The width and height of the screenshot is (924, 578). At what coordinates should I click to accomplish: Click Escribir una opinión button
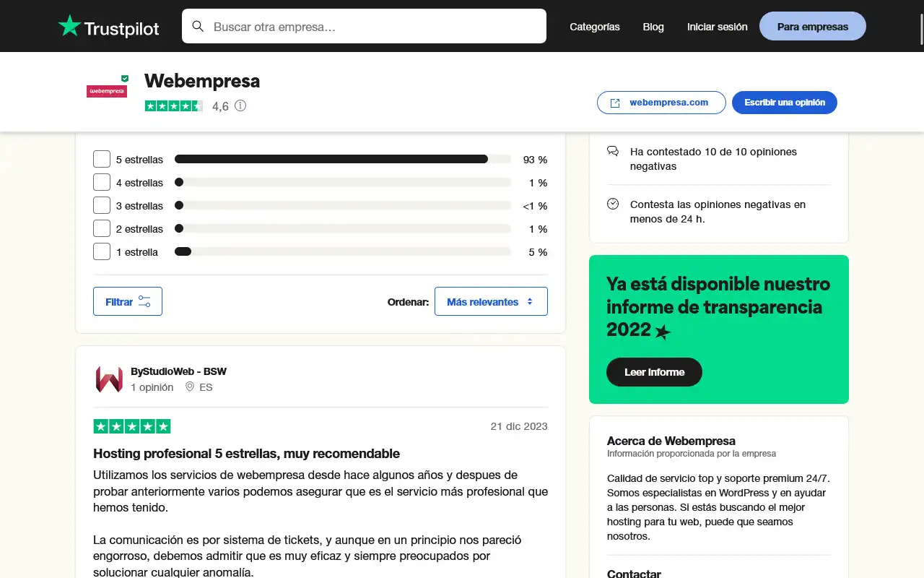785,103
